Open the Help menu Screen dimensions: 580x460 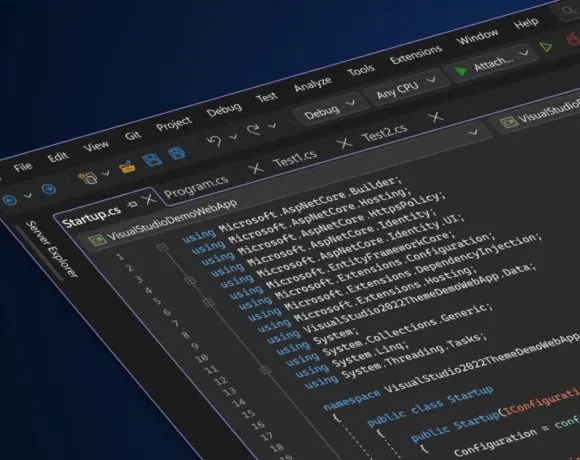[x=526, y=23]
